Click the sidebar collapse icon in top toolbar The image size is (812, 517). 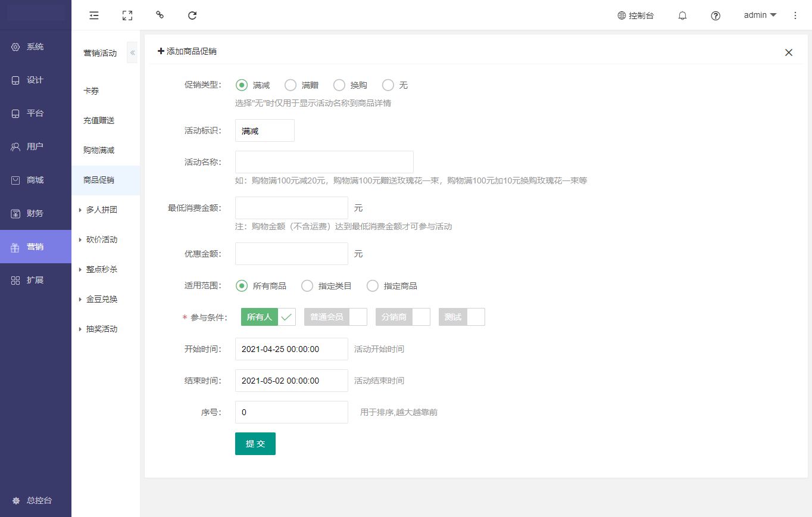click(94, 15)
